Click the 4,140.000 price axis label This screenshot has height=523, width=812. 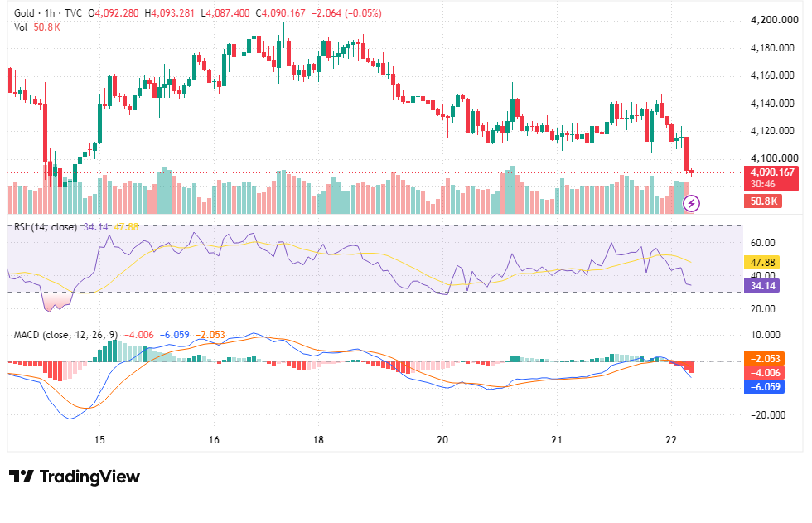click(x=772, y=104)
